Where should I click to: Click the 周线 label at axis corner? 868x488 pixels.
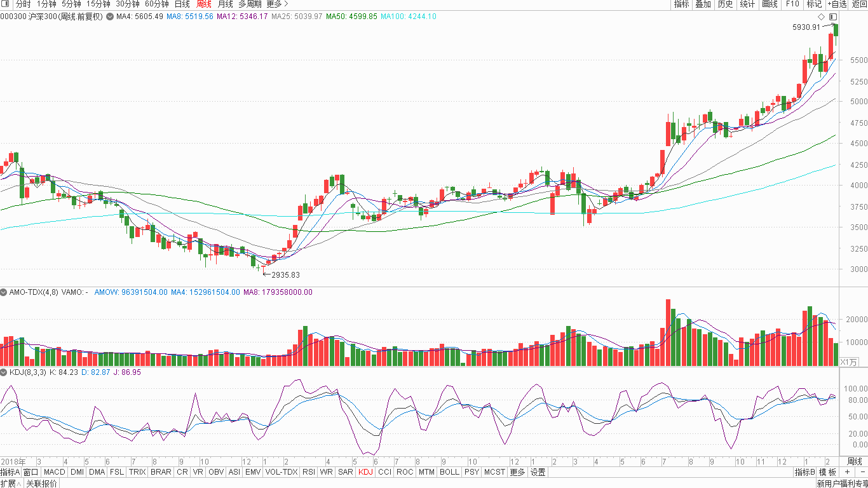pyautogui.click(x=855, y=461)
